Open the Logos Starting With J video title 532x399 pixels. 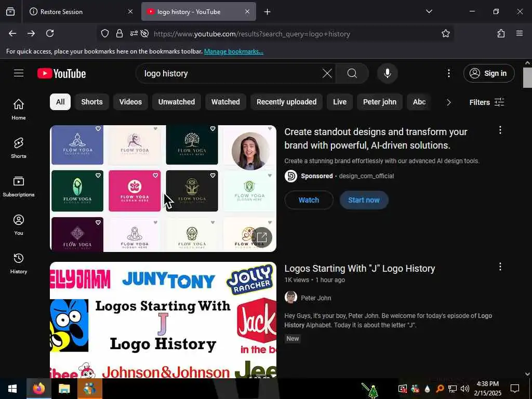(360, 269)
